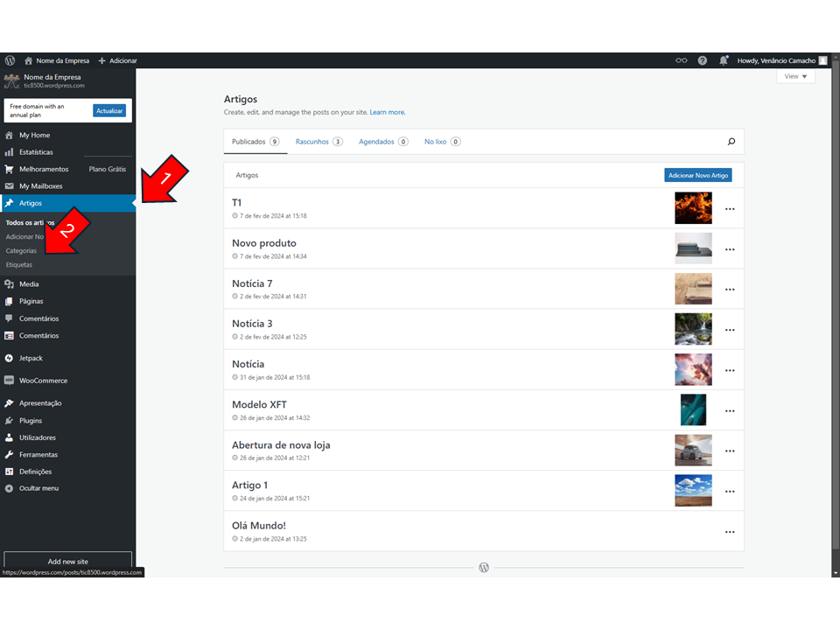
Task: Open the Reader glasses icon
Action: [x=682, y=60]
